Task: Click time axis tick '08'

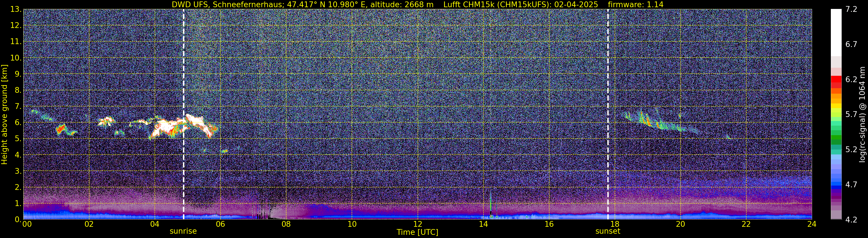Action: click(286, 224)
